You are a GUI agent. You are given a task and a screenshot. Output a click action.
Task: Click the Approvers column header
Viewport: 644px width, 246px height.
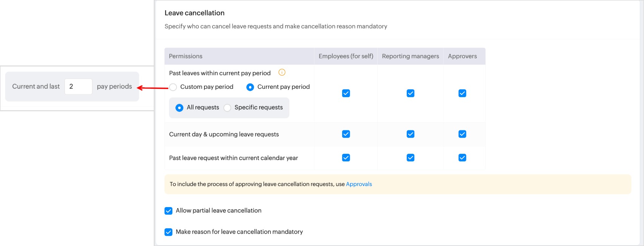[462, 56]
